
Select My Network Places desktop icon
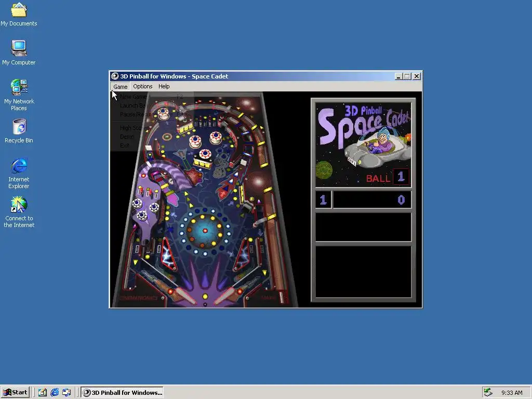click(19, 95)
